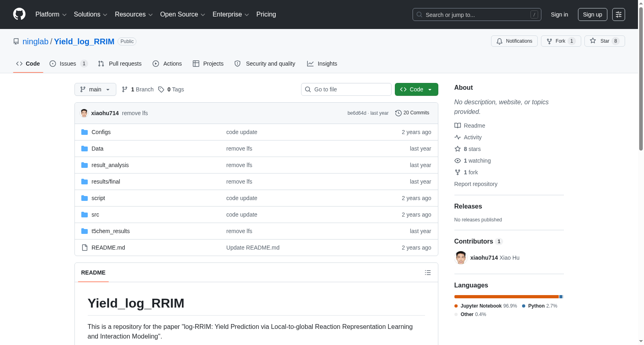View the 20 Commits link

[412, 113]
